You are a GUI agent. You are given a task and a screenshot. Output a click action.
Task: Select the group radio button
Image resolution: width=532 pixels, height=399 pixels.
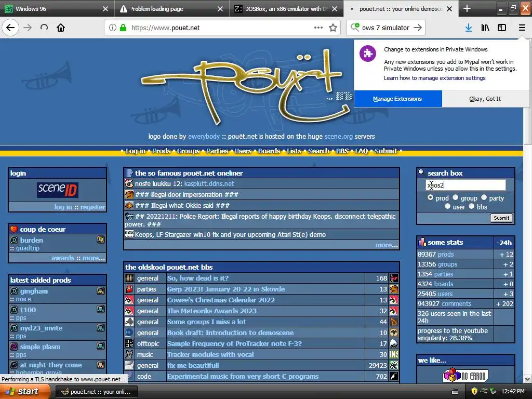coord(455,197)
